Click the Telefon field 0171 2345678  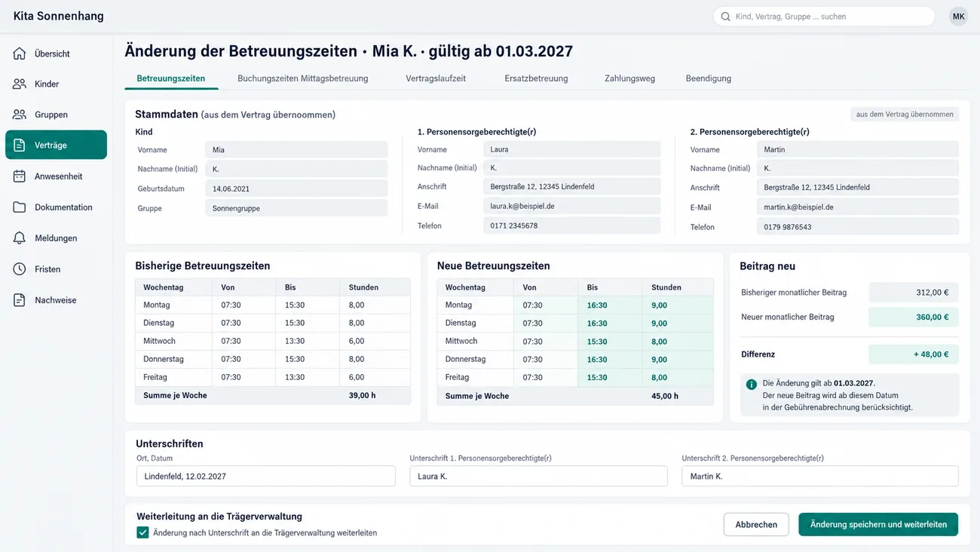tap(571, 225)
